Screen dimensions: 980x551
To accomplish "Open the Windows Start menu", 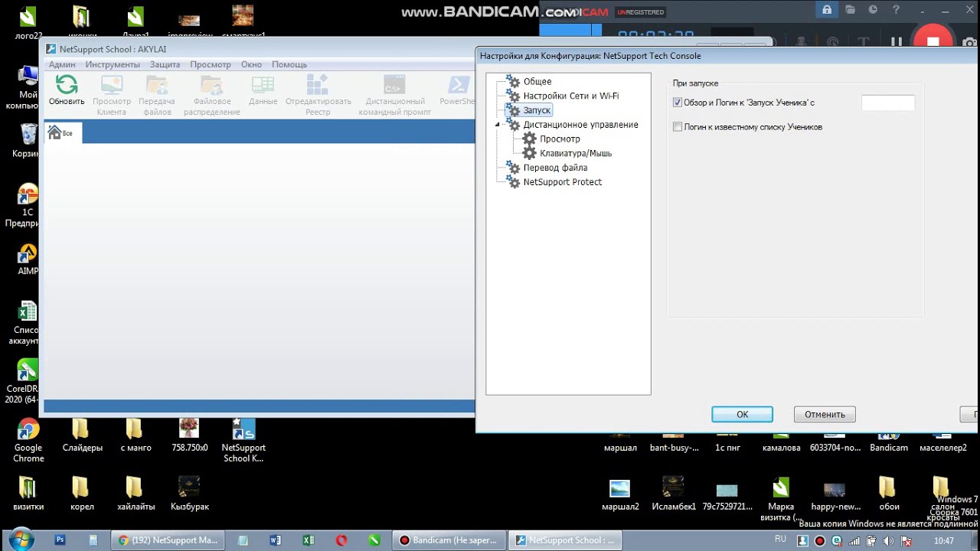I will tap(20, 540).
